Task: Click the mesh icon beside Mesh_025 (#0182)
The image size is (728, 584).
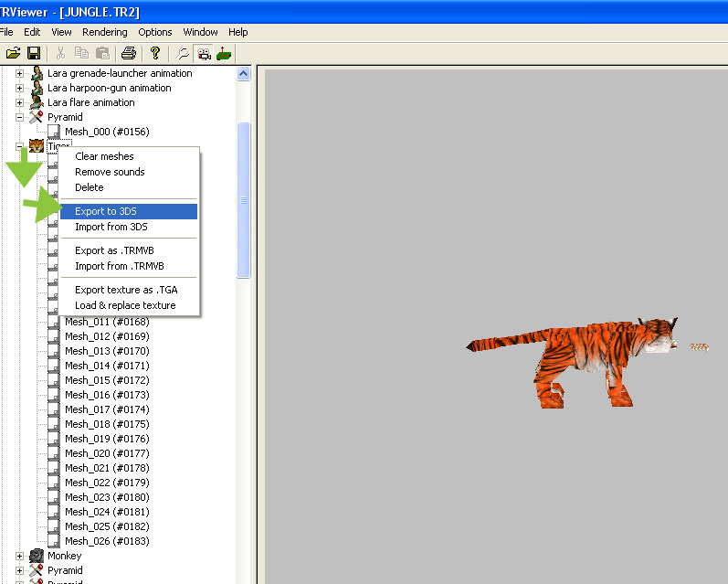Action: pos(54,526)
